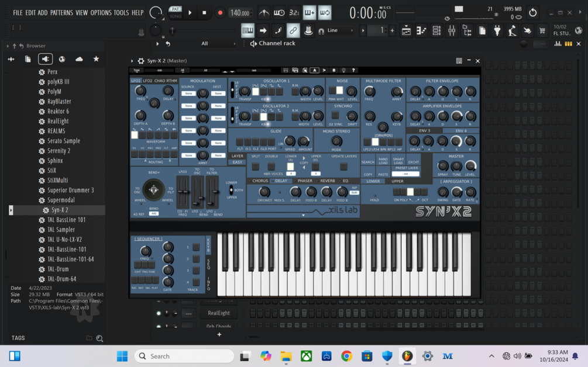Image resolution: width=588 pixels, height=367 pixels.
Task: Open the shopping cart content library icon
Action: click(x=542, y=31)
